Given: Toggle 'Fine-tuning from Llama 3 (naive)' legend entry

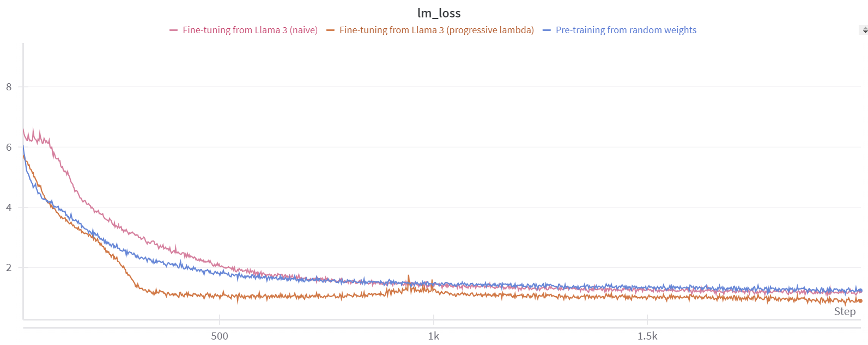Looking at the screenshot, I should (x=250, y=30).
